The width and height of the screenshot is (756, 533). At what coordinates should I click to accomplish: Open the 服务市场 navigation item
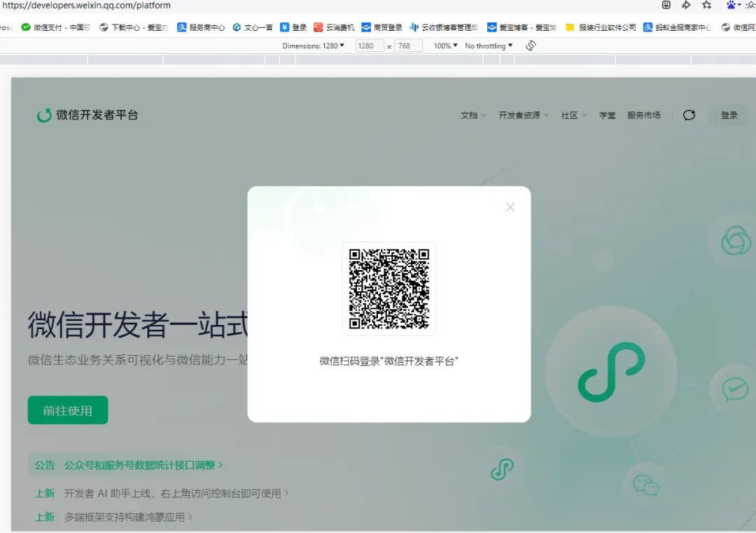pyautogui.click(x=644, y=116)
